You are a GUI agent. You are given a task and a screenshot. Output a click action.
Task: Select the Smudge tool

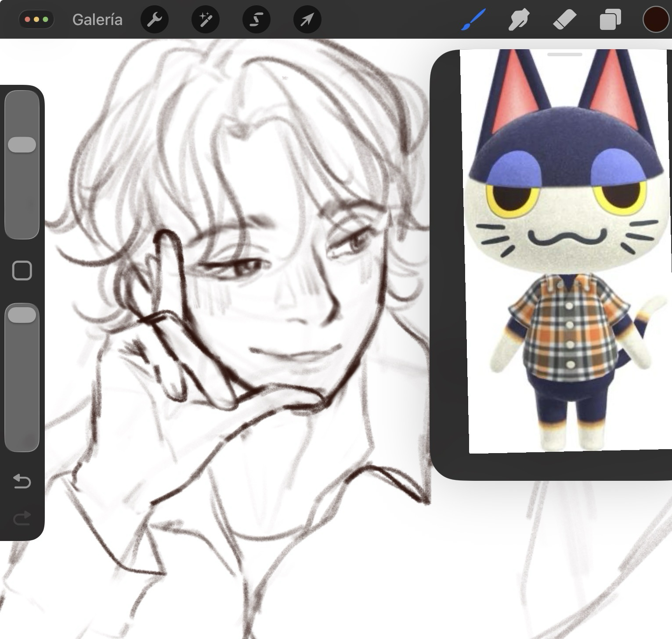coord(519,20)
